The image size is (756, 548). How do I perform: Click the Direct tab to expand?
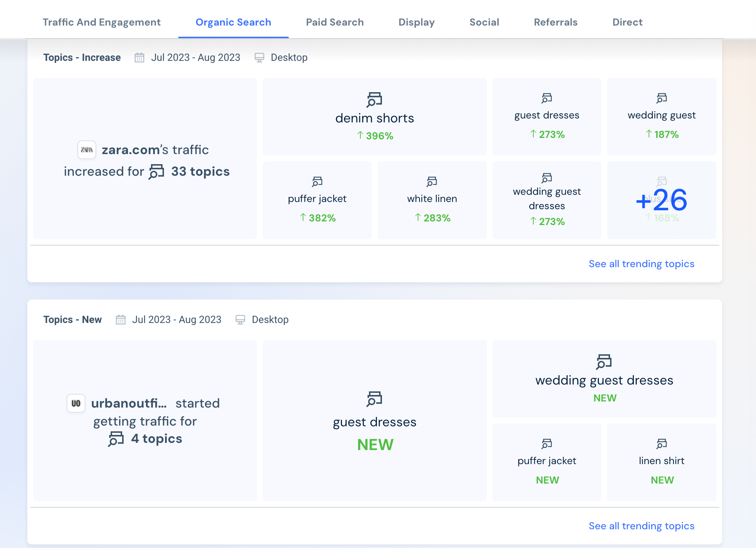pyautogui.click(x=627, y=22)
